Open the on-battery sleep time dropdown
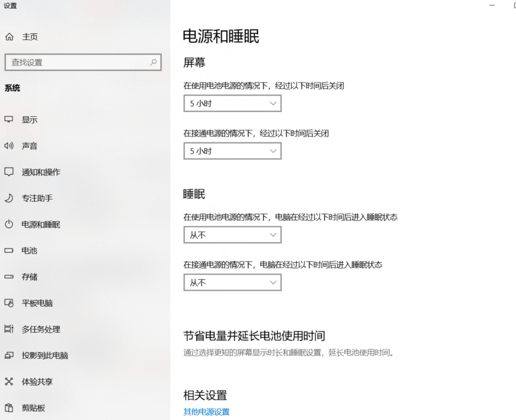Image resolution: width=516 pixels, height=420 pixels. [232, 235]
